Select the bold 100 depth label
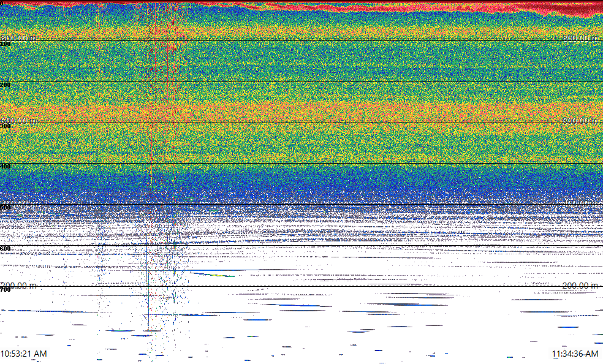The height and width of the screenshot is (364, 603). pyautogui.click(x=6, y=44)
